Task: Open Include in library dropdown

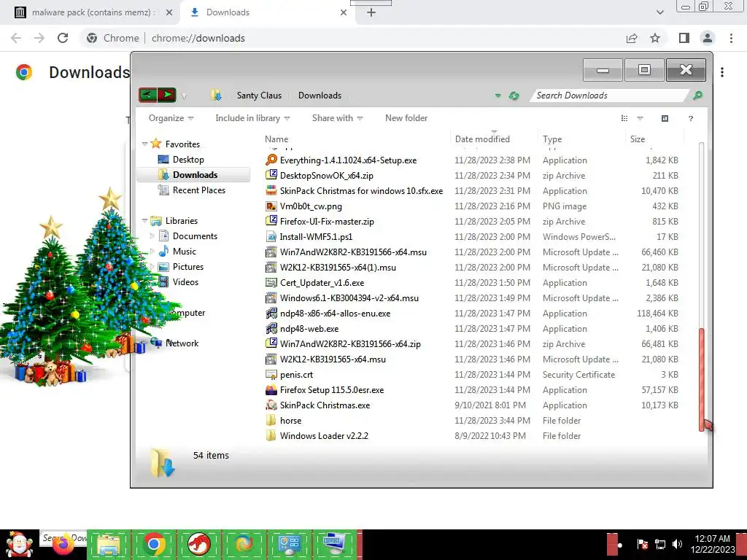Action: coord(252,118)
